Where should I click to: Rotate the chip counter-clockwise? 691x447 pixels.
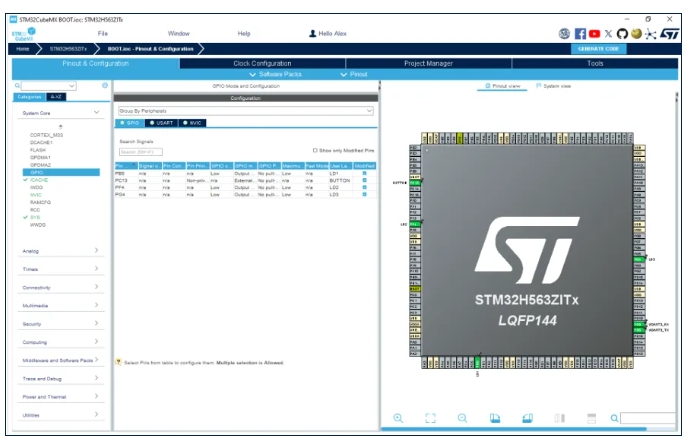click(x=527, y=418)
